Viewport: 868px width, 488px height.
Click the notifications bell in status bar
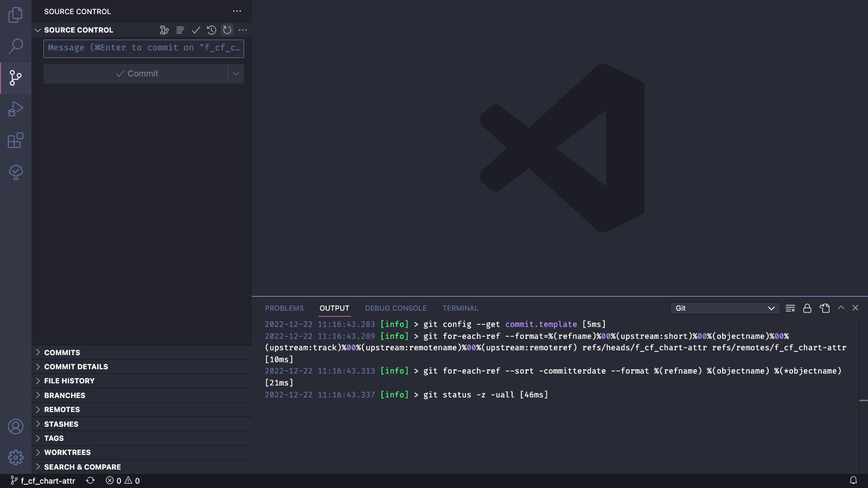click(x=855, y=480)
